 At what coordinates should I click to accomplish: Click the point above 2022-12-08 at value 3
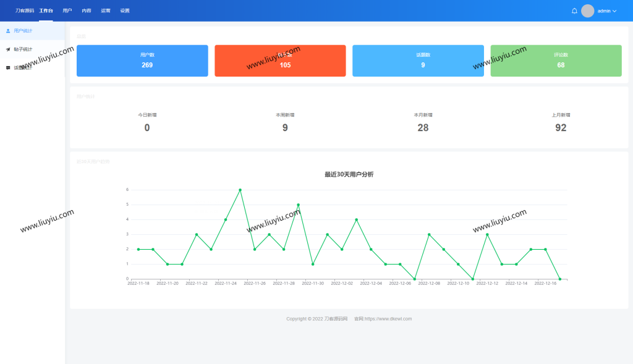coord(429,234)
